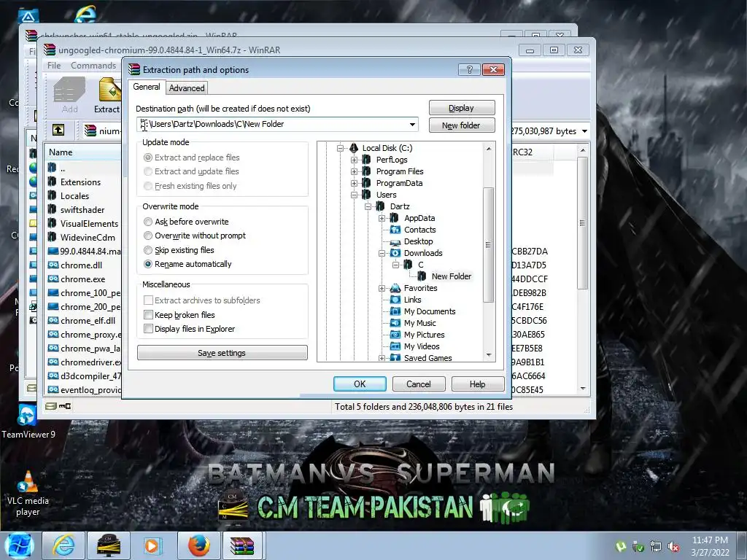Open Internet Explorer from the taskbar
747x560 pixels.
tap(64, 545)
